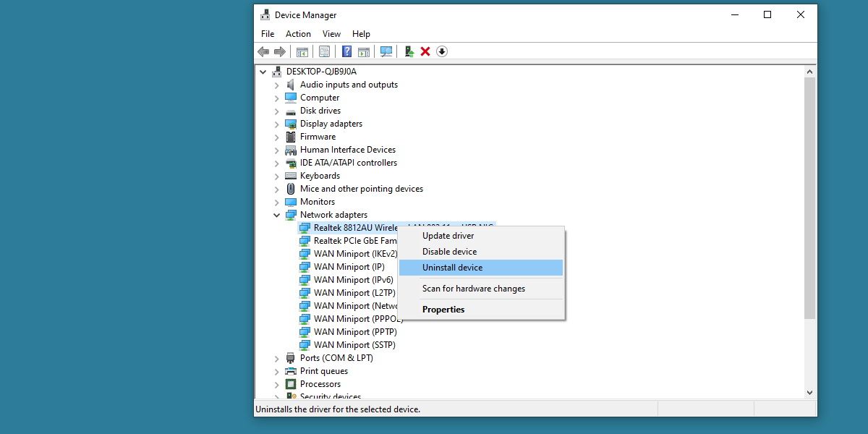This screenshot has width=868, height=434.
Task: Choose Uninstall device from context menu
Action: coord(452,268)
